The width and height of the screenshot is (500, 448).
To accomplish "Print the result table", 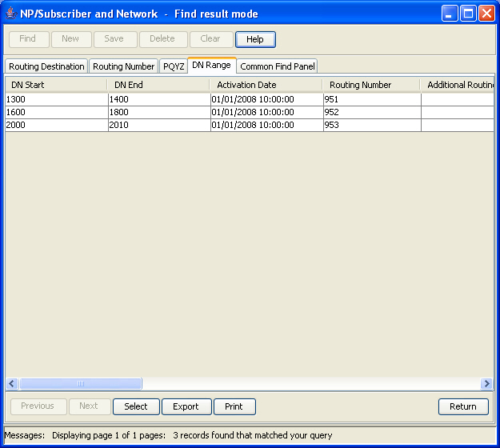I will pos(234,406).
